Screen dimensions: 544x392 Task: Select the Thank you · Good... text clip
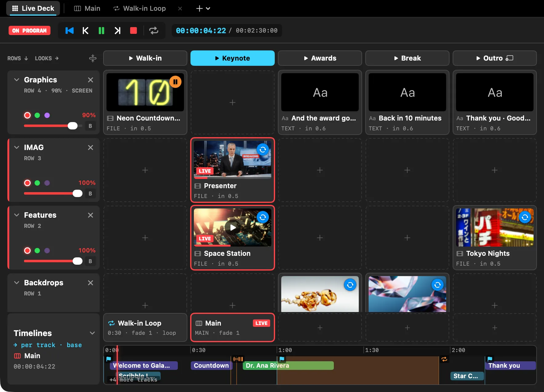tap(495, 102)
